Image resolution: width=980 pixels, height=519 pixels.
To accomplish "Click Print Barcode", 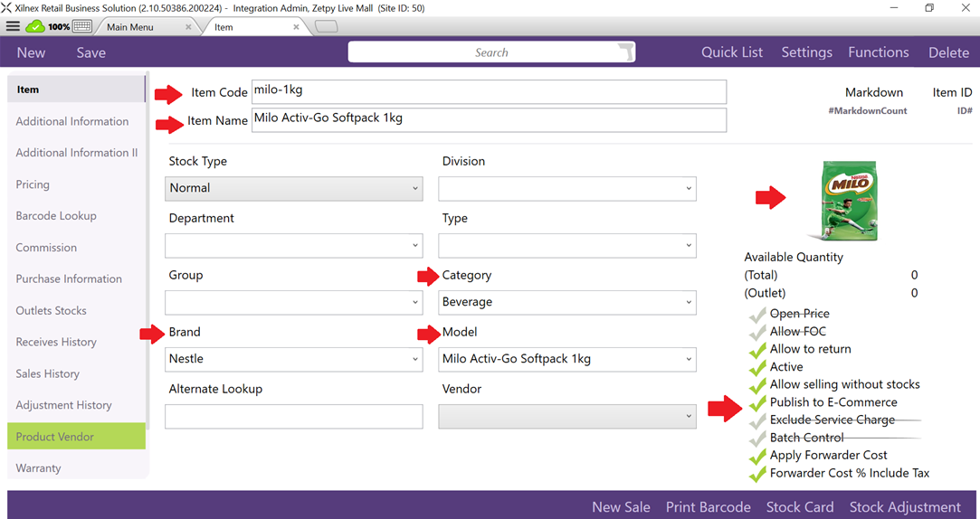I will (x=709, y=506).
